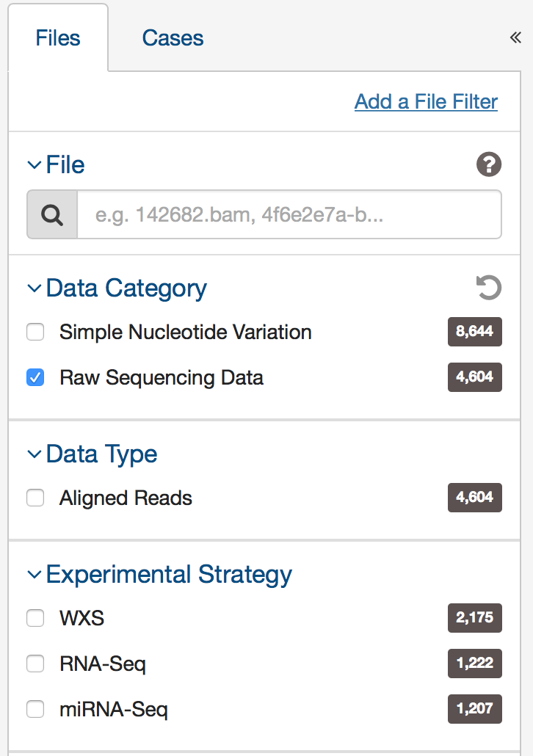Viewport: 533px width, 756px height.
Task: Collapse the Data Category section
Action: click(x=34, y=288)
